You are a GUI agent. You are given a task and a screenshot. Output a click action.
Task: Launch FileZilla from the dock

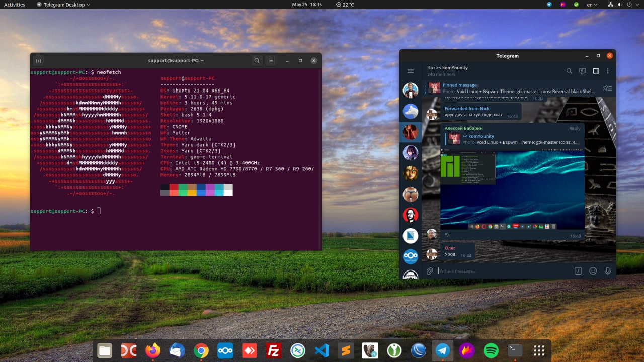pos(274,350)
